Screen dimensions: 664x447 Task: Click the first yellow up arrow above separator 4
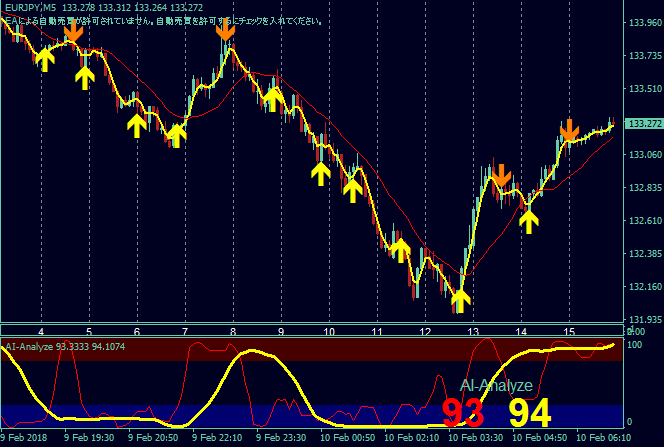click(x=44, y=59)
